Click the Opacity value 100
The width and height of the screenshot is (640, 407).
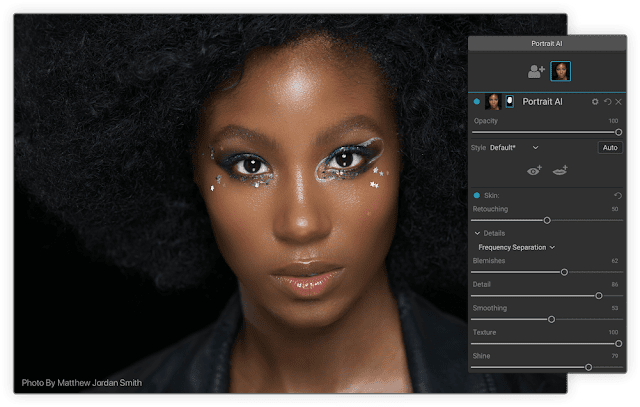click(x=613, y=121)
